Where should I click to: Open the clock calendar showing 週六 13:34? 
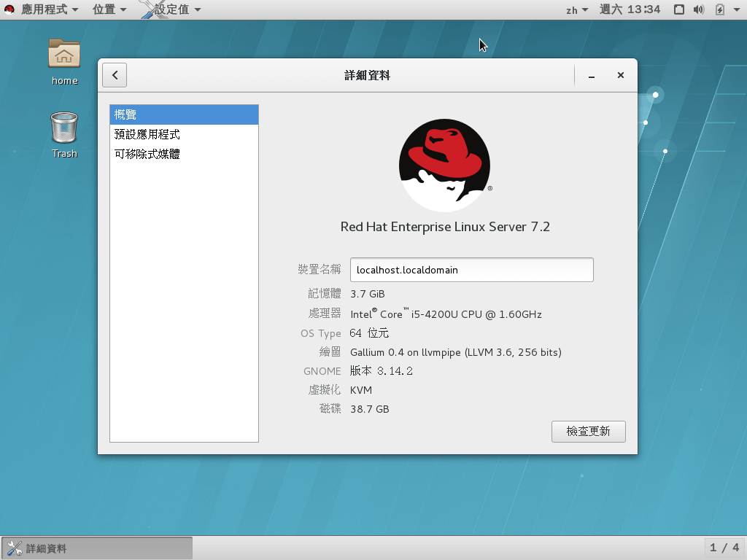(x=630, y=9)
